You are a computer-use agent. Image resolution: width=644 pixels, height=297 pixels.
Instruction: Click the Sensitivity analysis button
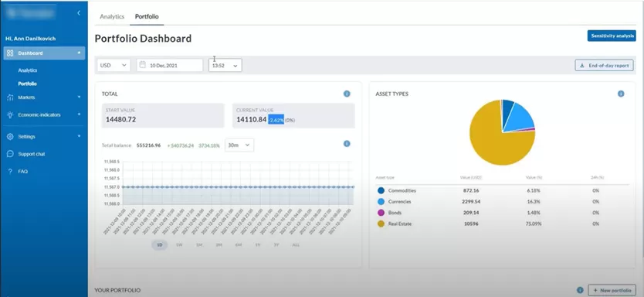(612, 36)
